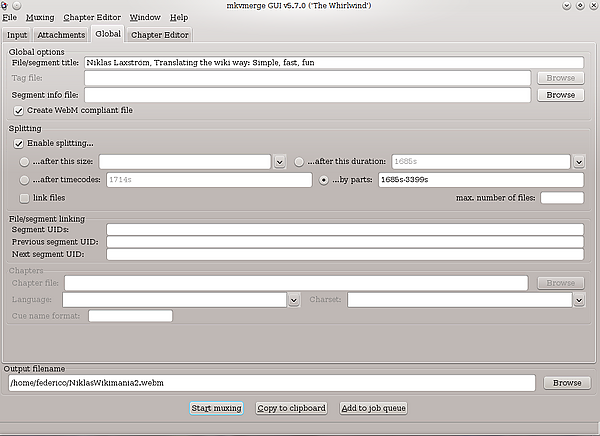The image size is (600, 436).
Task: Select the split after timecodes radio
Action: pos(25,180)
